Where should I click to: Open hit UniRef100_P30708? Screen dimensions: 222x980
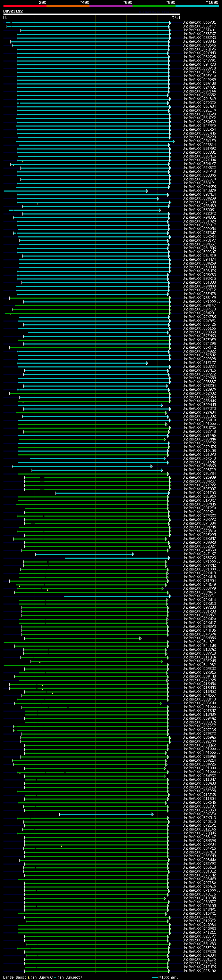tap(199, 57)
